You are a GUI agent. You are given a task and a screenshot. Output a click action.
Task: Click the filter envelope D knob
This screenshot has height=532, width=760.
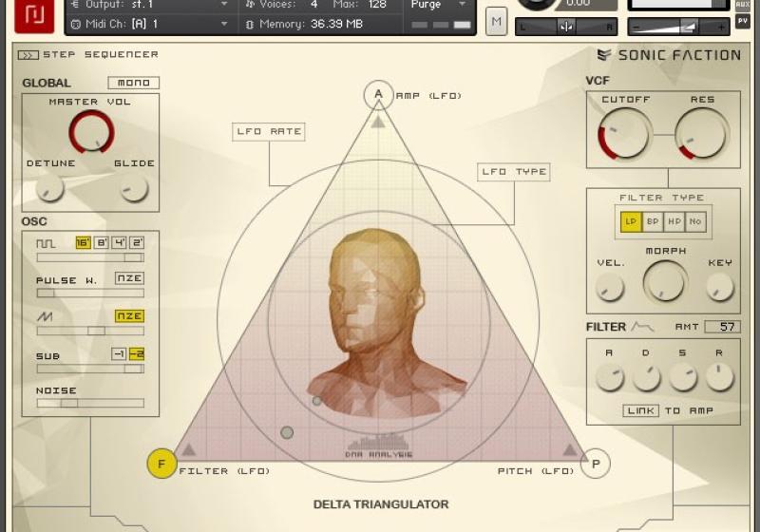coord(647,377)
